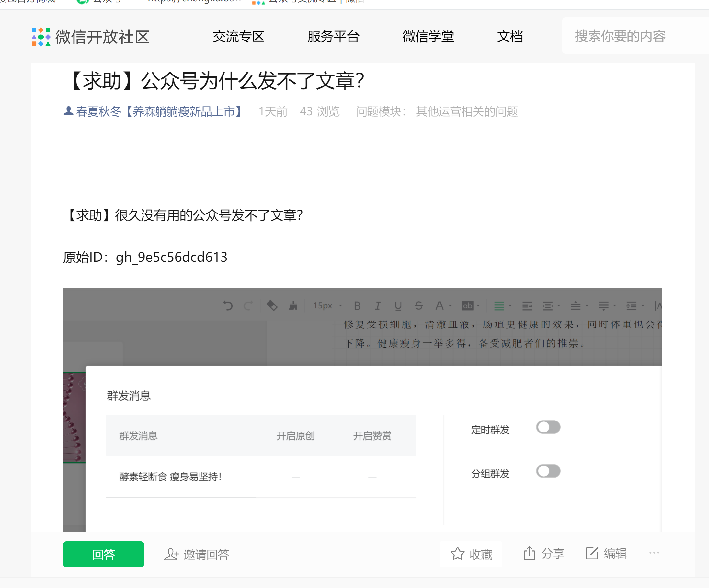709x588 pixels.
Task: Click the green 回答 button
Action: (x=103, y=554)
